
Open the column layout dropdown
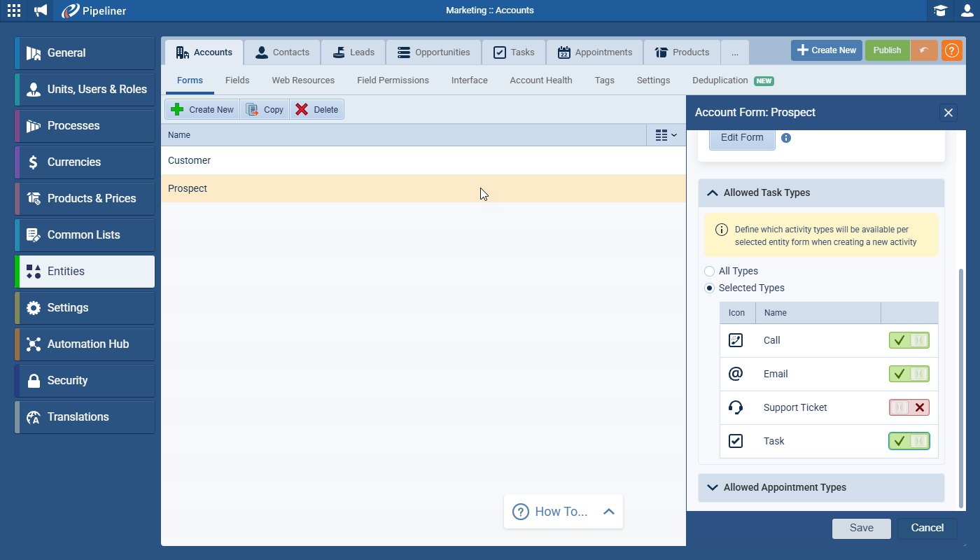pos(666,135)
